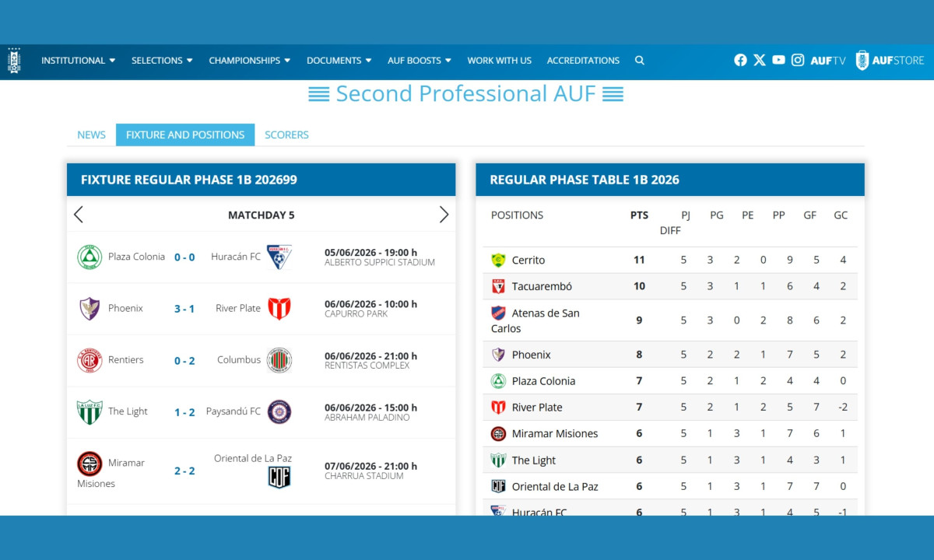Viewport: 934px width, 560px height.
Task: Open the X (Twitter) social icon
Action: point(760,60)
